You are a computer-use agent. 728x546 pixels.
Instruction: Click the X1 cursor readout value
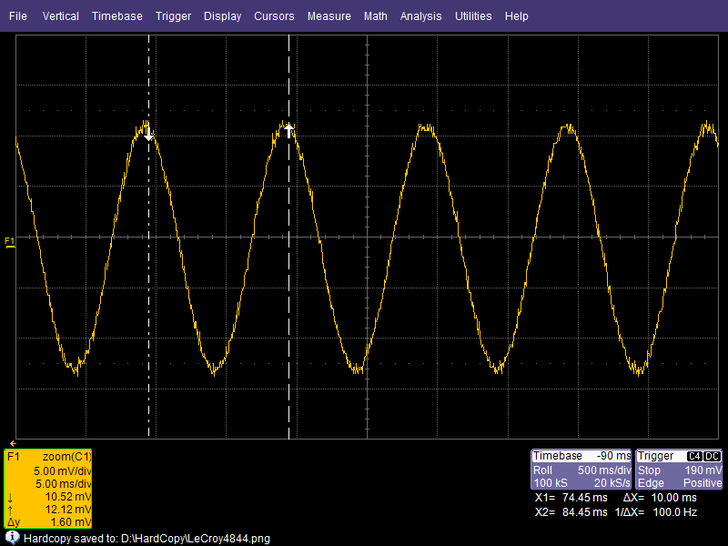click(x=570, y=497)
